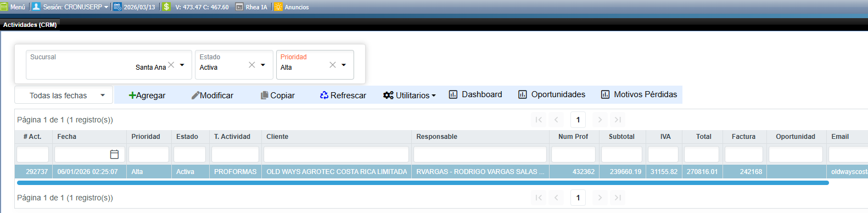
Task: Expand the Prioridad dropdown arrow
Action: tap(344, 65)
